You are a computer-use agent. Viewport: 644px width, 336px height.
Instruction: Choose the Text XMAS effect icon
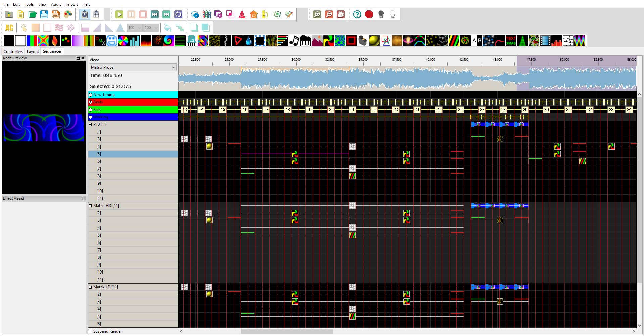pyautogui.click(x=511, y=41)
